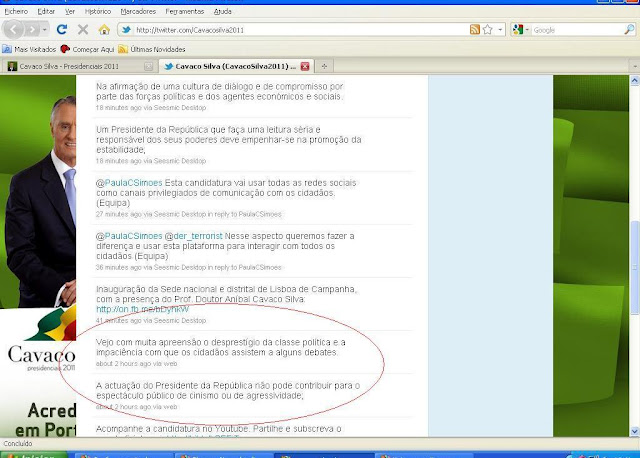Open the '27 minutes ago' tweet timestamp
The image size is (640, 458).
118,214
